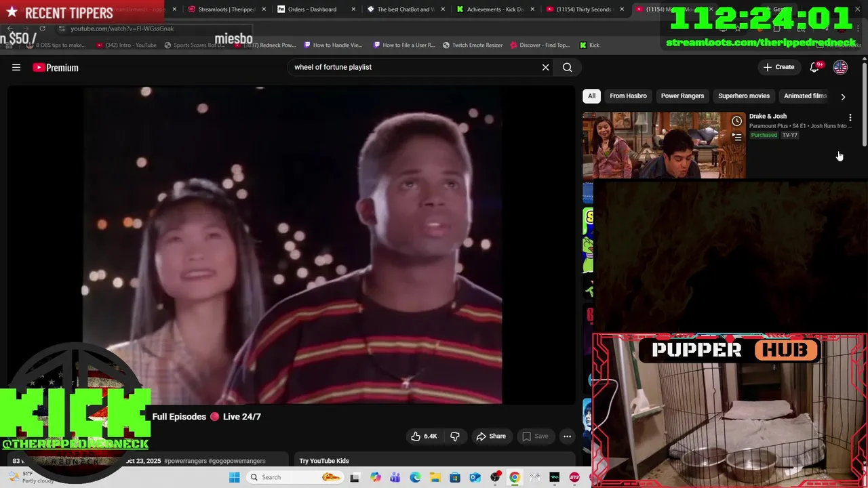Like the video with 6.4K likes

(x=424, y=436)
